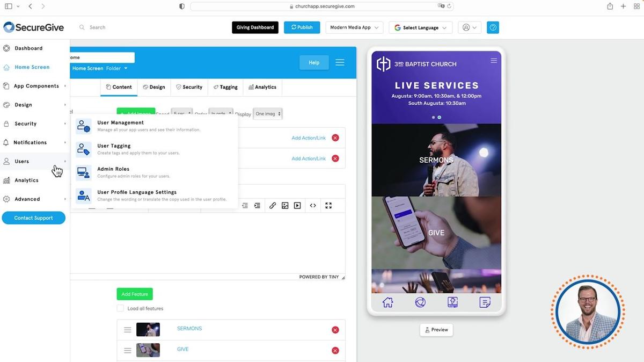Open the blue help question mark icon
Screen dimensions: 644x362
point(493,27)
